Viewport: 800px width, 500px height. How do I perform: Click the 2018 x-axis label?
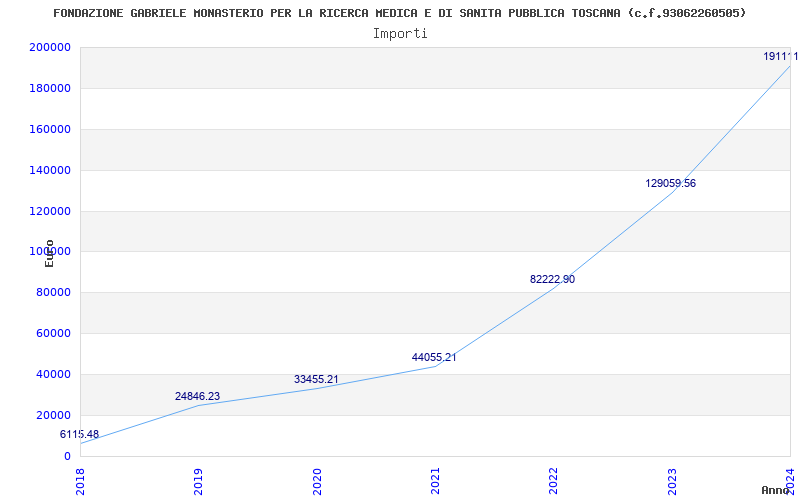[80, 482]
